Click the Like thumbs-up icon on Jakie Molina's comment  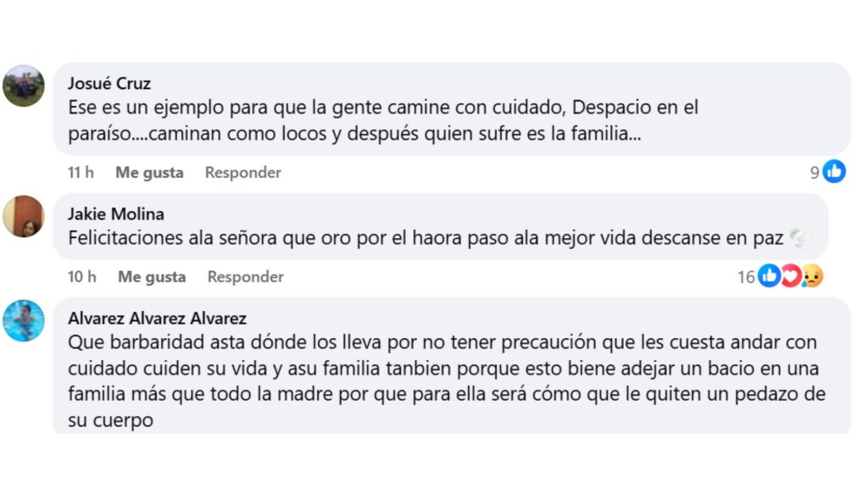769,275
